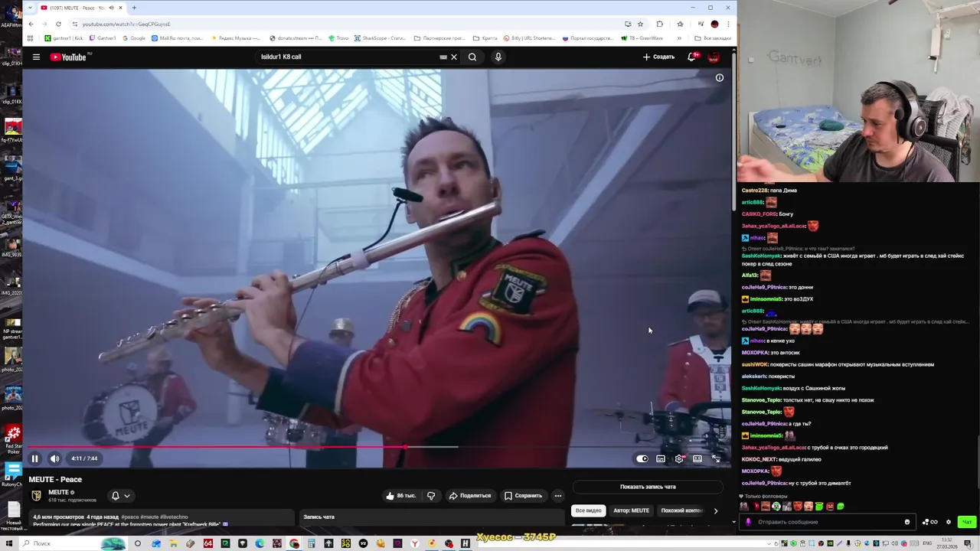Open the MEUTE channel avatar
The height and width of the screenshot is (551, 980).
tap(36, 495)
